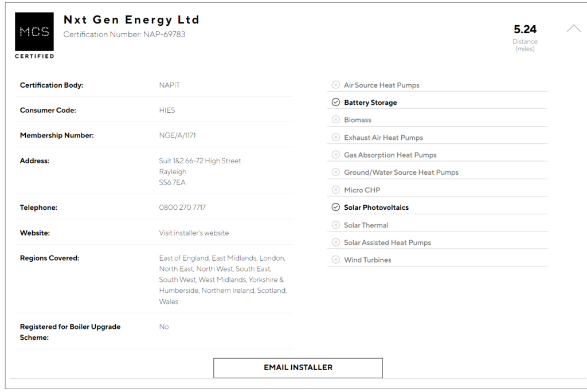Click the Battery Storage check icon
This screenshot has width=587, height=392.
336,102
